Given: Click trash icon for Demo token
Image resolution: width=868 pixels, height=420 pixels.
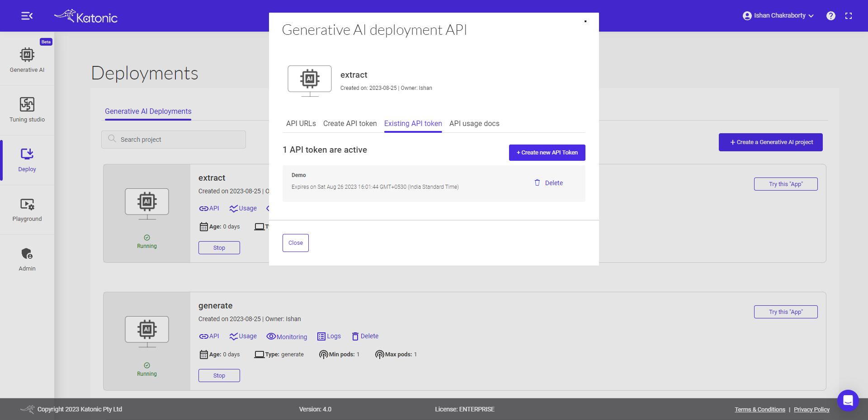Looking at the screenshot, I should click(x=537, y=183).
